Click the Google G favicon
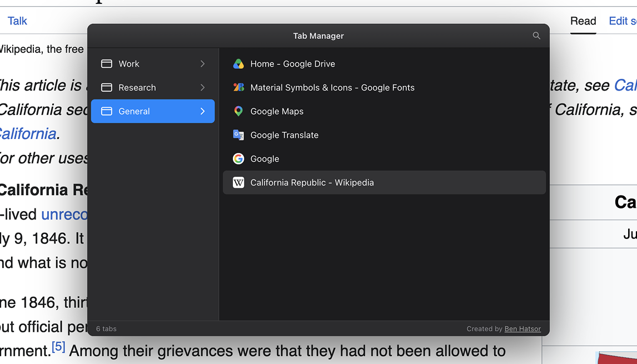 click(x=238, y=159)
